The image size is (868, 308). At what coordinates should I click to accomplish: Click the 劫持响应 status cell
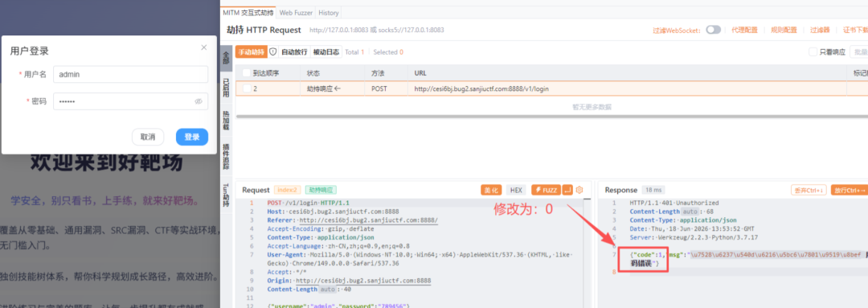(x=324, y=88)
